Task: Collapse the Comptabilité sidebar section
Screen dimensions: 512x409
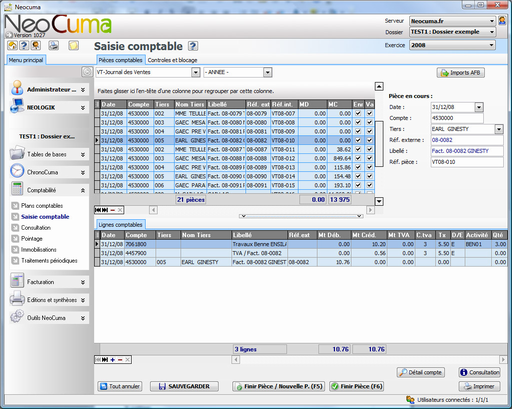Action: pyautogui.click(x=83, y=190)
